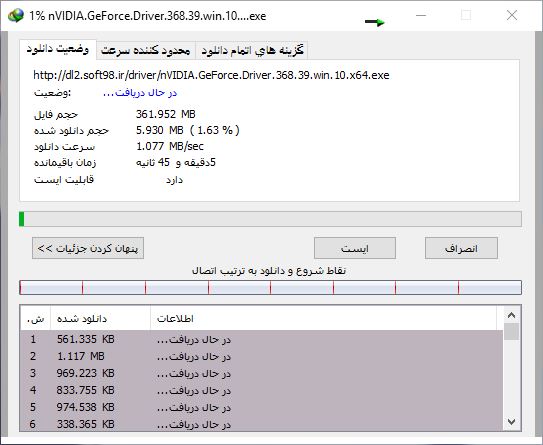The image size is (543, 445).
Task: Minimize the download window
Action: coord(421,16)
